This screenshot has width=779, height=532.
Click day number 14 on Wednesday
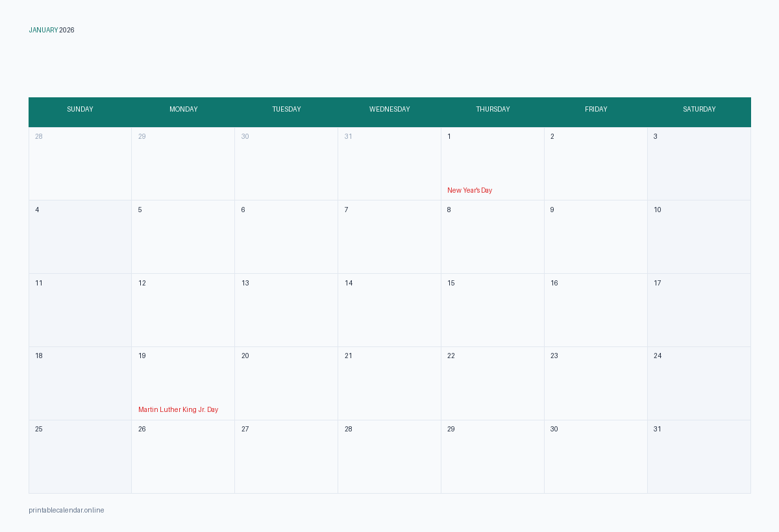(349, 283)
